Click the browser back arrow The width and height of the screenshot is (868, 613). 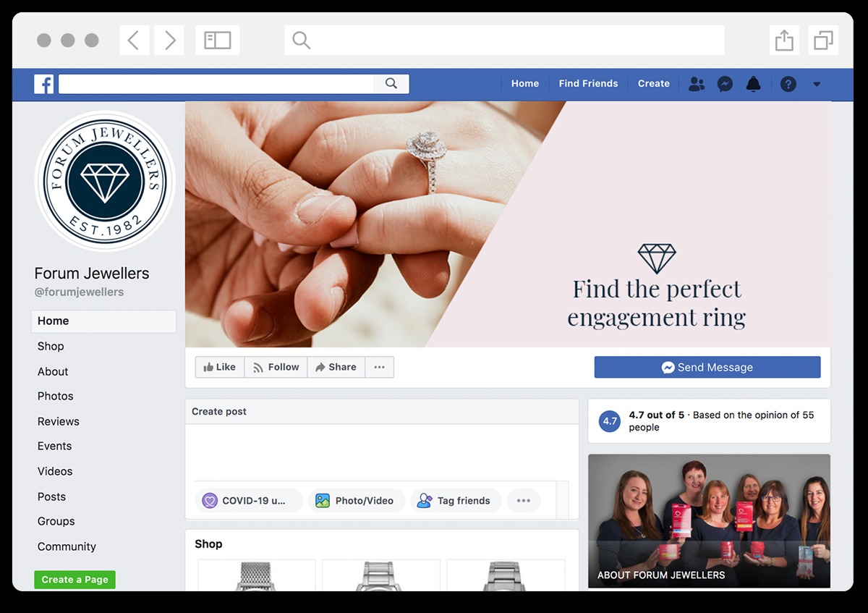tap(134, 41)
